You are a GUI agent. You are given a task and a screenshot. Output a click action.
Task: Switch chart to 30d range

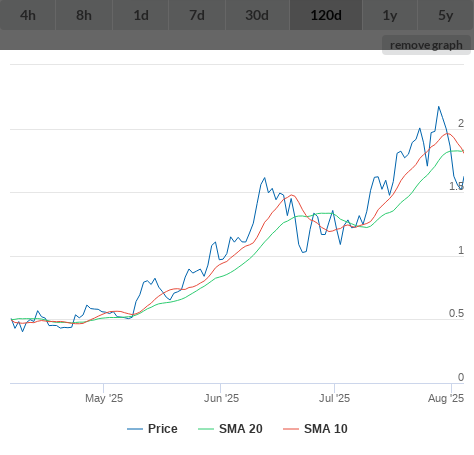click(x=257, y=15)
